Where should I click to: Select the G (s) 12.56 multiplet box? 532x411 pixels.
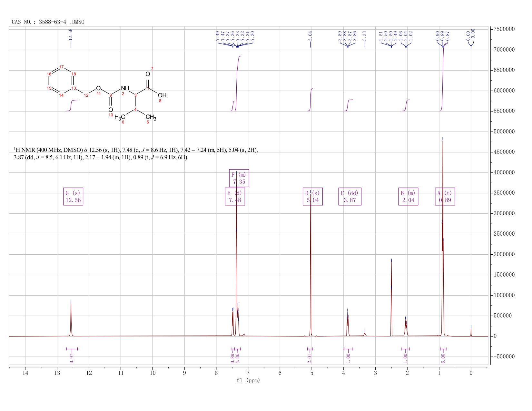pos(73,197)
